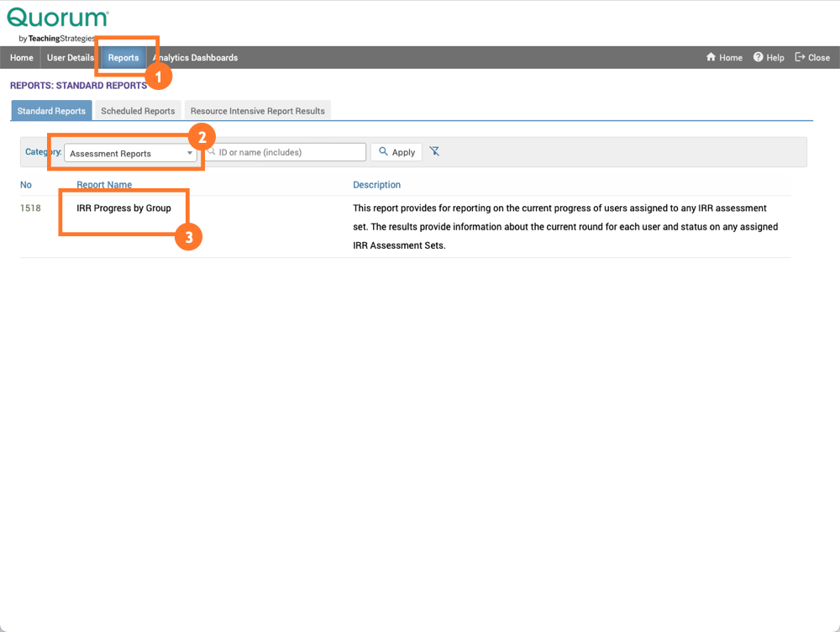
Task: Open the Reports menu in the navigation bar
Action: tap(123, 57)
